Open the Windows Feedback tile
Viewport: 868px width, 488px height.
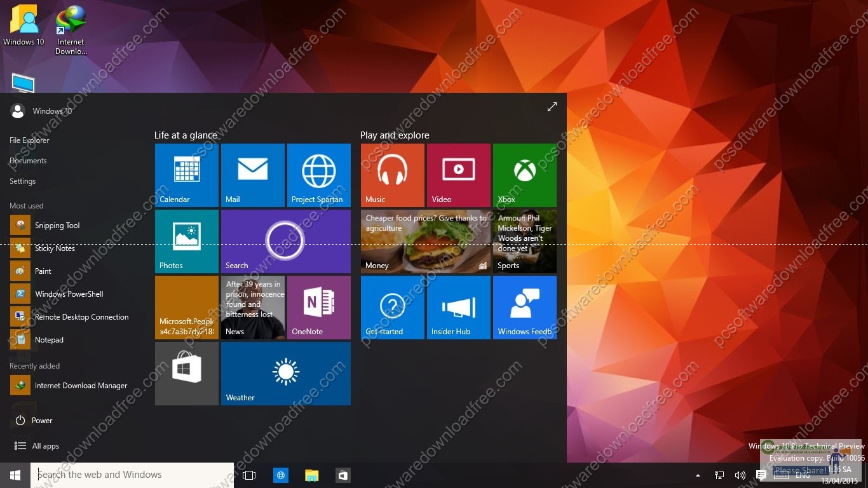click(x=525, y=308)
